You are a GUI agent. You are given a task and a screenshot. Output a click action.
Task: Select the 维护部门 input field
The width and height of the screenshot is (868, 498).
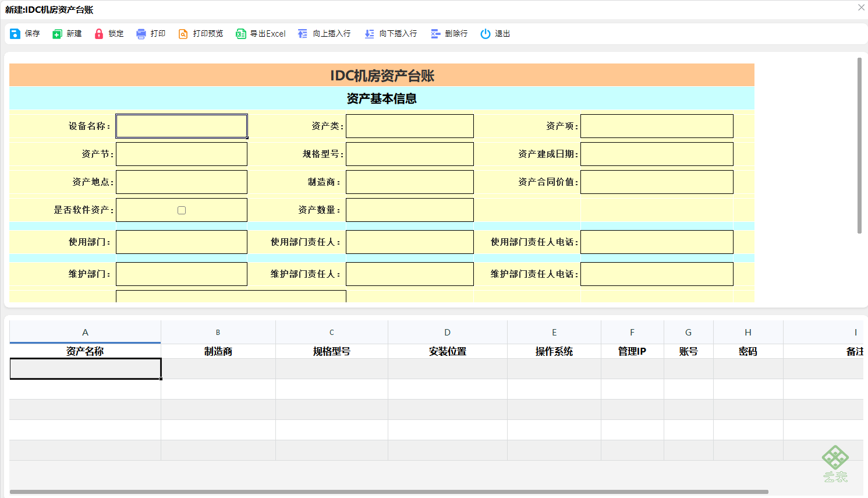(182, 274)
